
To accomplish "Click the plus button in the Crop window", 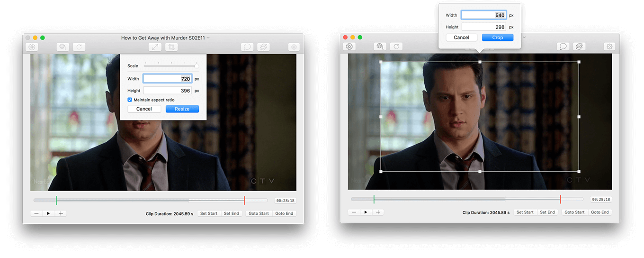I will [x=378, y=212].
